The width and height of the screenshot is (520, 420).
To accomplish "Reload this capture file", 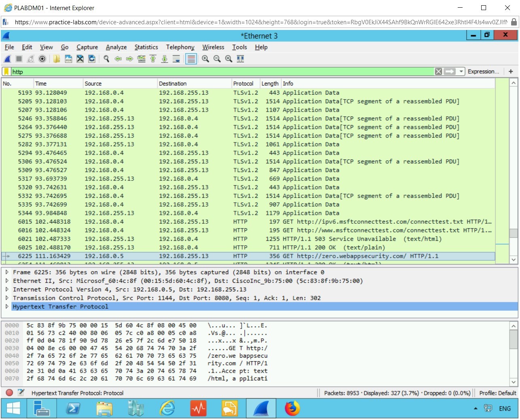I will coord(92,59).
